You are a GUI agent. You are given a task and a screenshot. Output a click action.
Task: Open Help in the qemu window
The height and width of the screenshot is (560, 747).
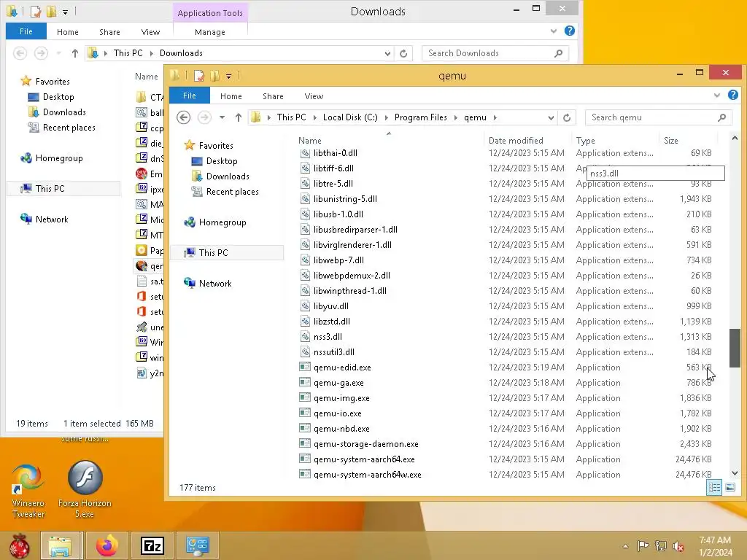[x=732, y=96]
